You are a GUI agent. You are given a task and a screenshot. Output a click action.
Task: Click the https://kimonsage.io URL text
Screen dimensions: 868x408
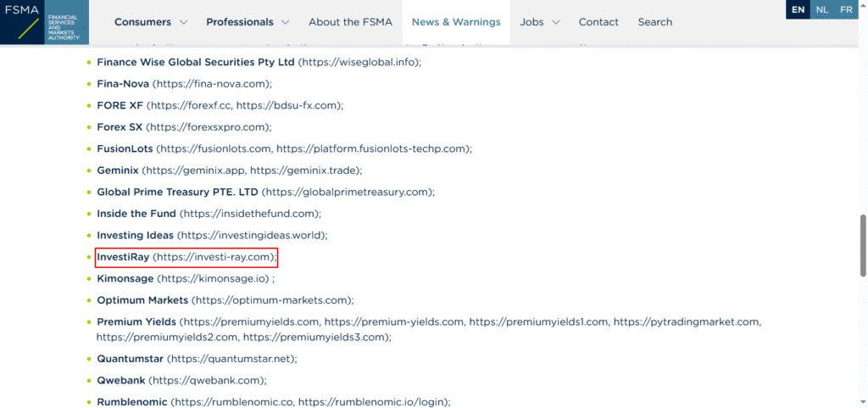(x=214, y=278)
